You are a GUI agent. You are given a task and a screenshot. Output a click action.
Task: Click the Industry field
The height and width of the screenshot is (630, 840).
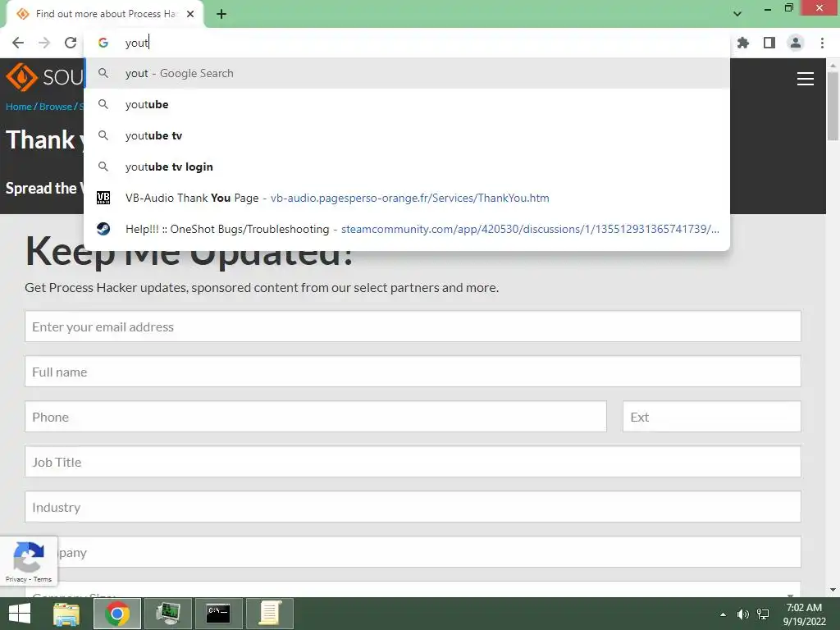click(413, 506)
